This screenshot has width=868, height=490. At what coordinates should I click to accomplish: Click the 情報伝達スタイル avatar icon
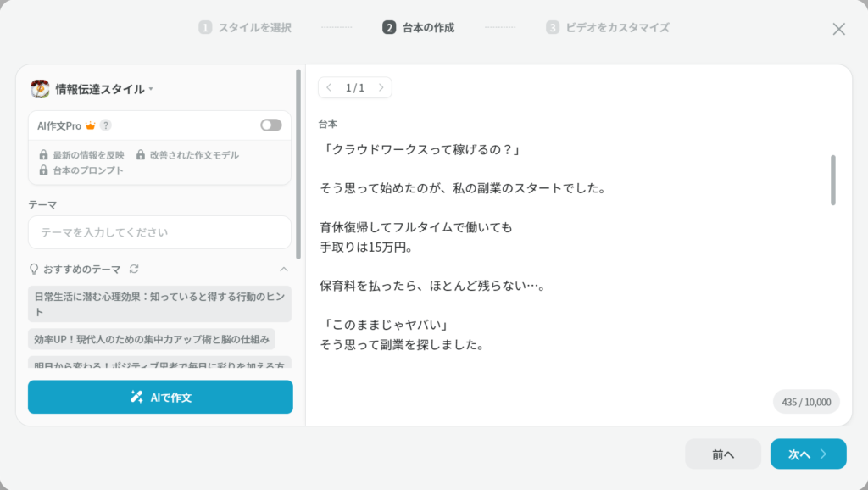pos(40,89)
